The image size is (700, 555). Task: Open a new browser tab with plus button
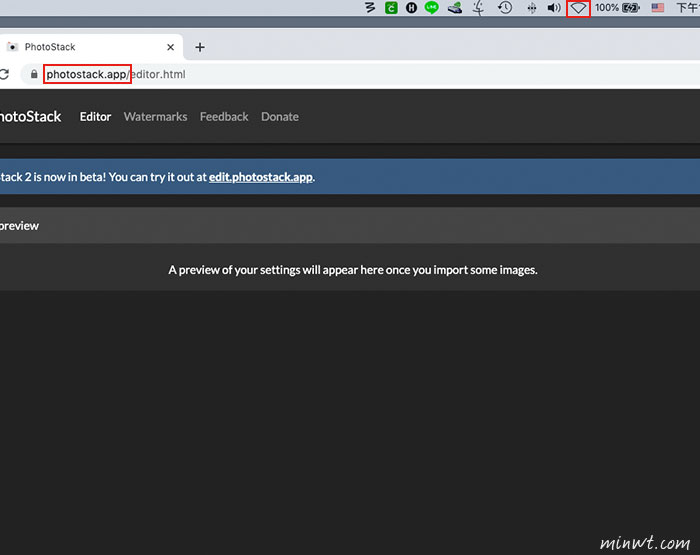200,47
